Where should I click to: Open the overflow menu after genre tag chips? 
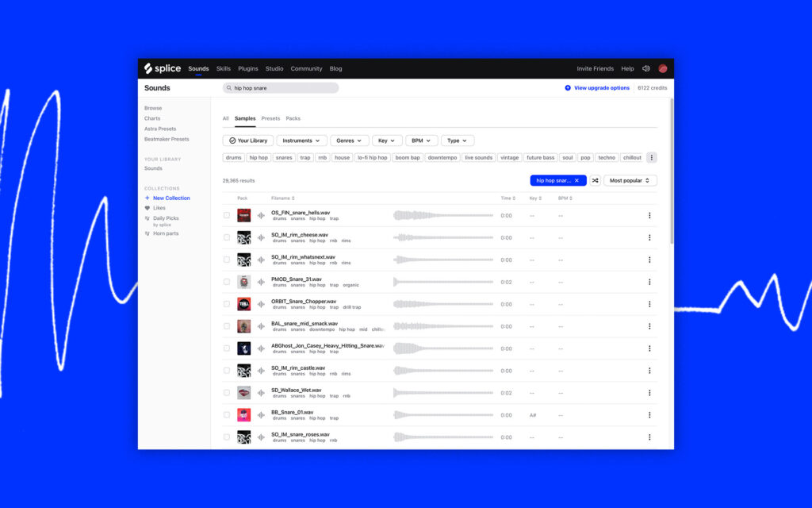[x=652, y=157]
